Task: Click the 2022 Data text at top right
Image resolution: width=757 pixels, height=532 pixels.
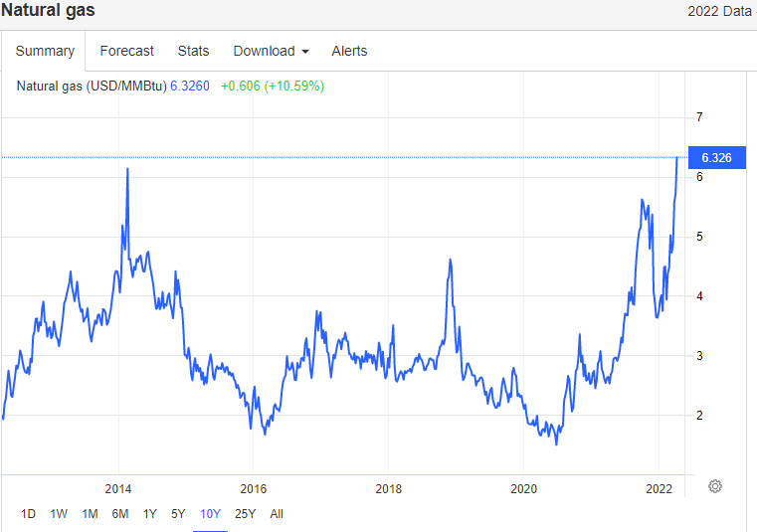Action: pos(719,11)
